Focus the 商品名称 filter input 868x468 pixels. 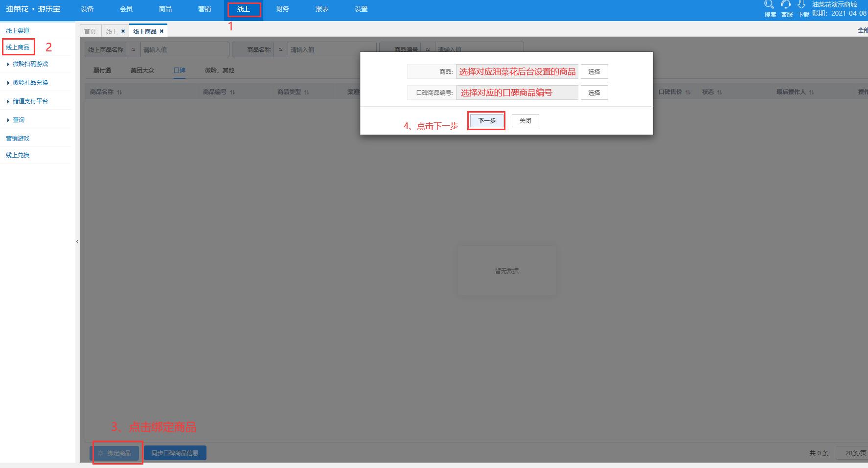[x=332, y=49]
